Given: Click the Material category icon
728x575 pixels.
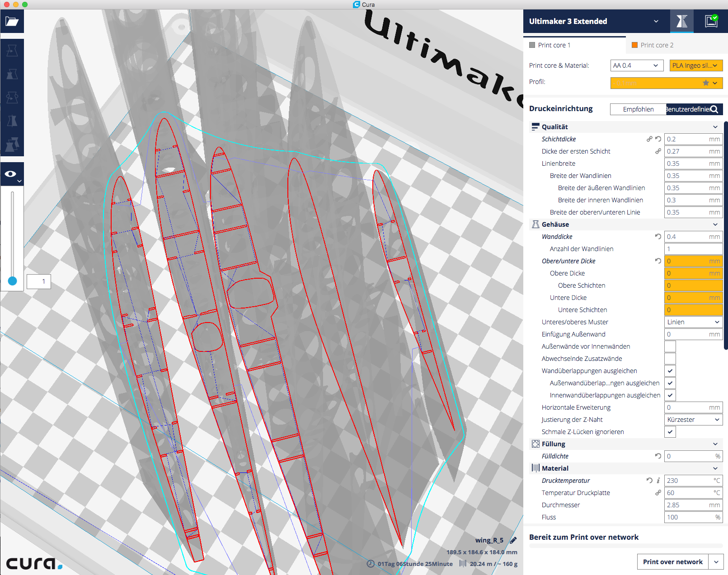Looking at the screenshot, I should 535,468.
